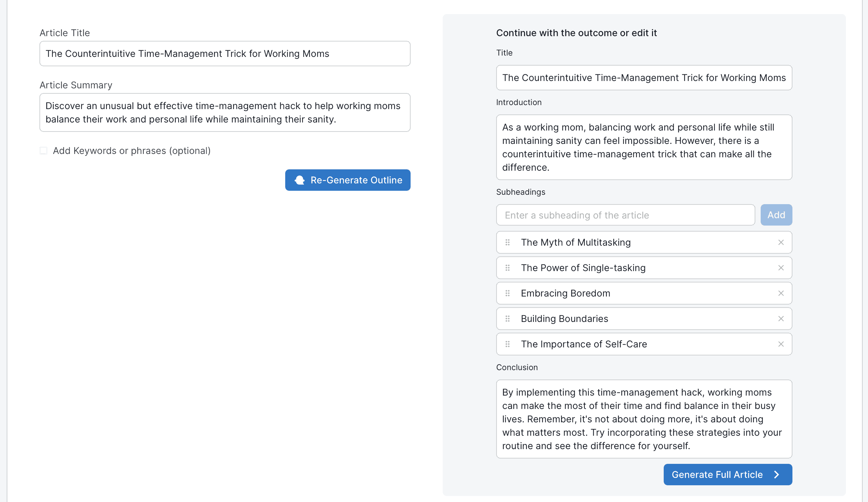Click drag handle of Single-tasking row
Viewport: 868px width, 502px height.
click(x=507, y=268)
